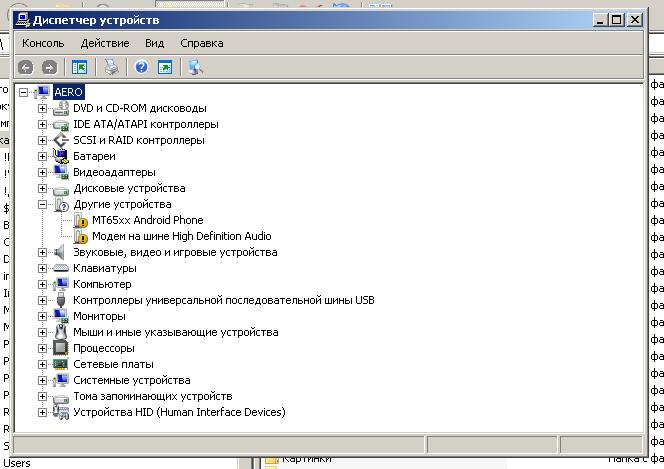Expand the Видеоадаптеры category

click(x=42, y=172)
